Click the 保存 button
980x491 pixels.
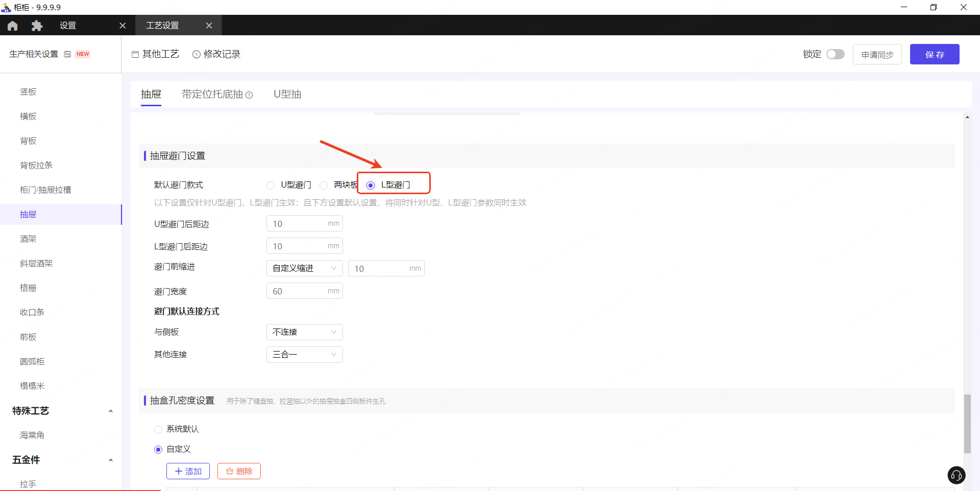[x=935, y=54]
